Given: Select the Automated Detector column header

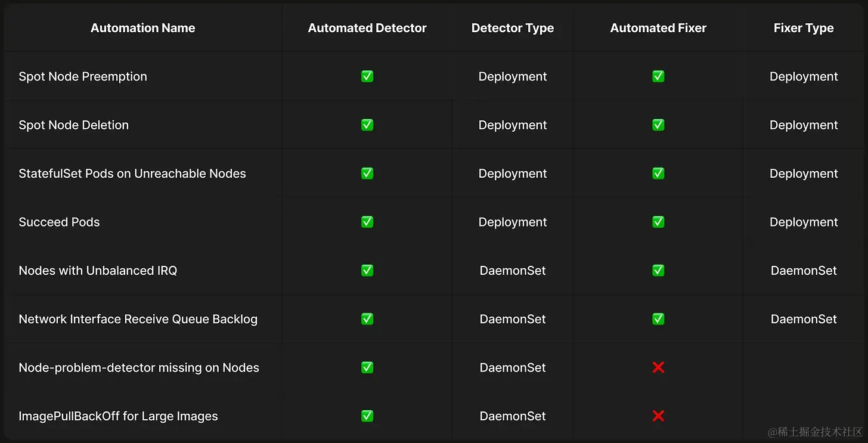Looking at the screenshot, I should (x=367, y=28).
